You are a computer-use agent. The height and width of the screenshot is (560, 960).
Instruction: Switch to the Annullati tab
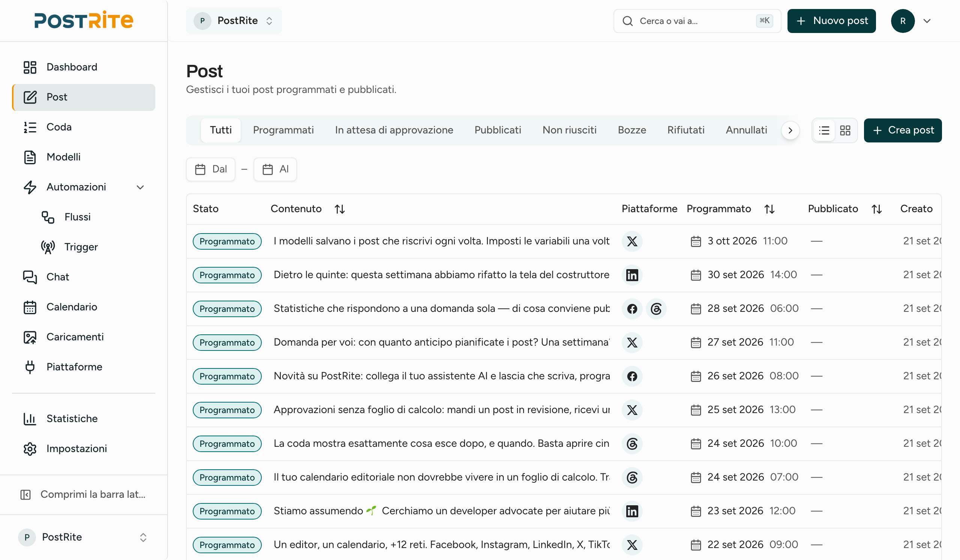click(746, 130)
